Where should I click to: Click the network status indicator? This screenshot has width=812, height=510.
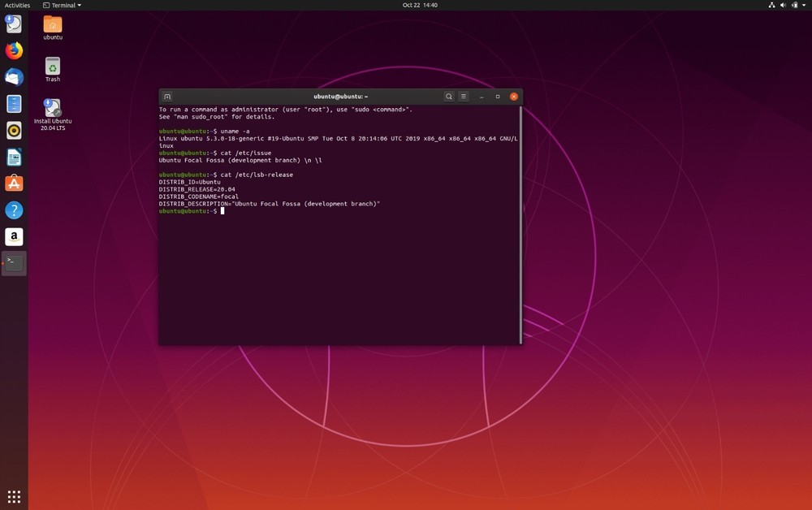coord(771,5)
